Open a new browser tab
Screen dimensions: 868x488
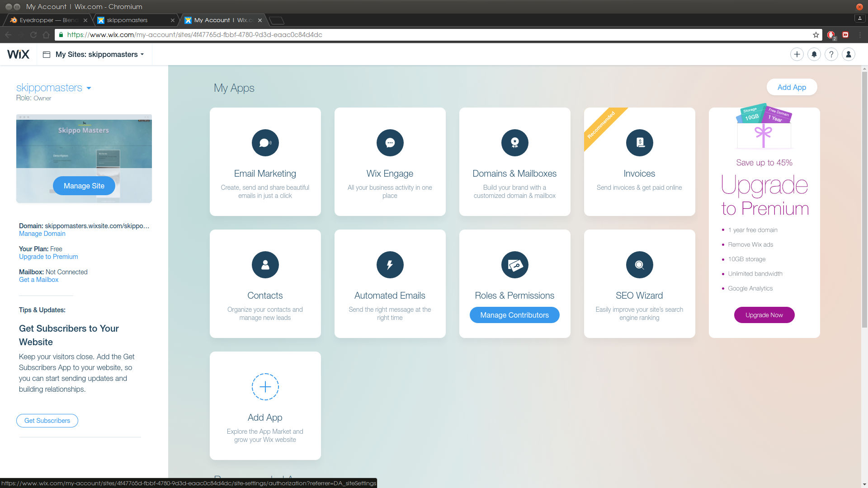click(277, 20)
